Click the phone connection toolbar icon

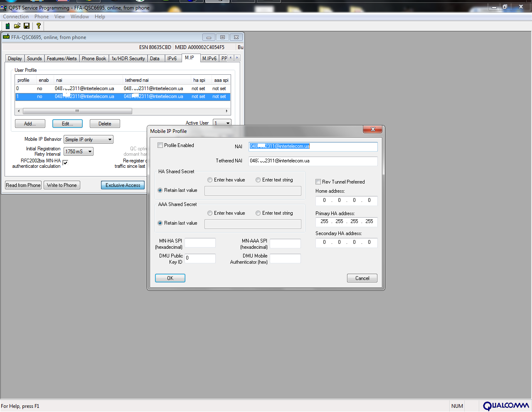click(x=7, y=26)
